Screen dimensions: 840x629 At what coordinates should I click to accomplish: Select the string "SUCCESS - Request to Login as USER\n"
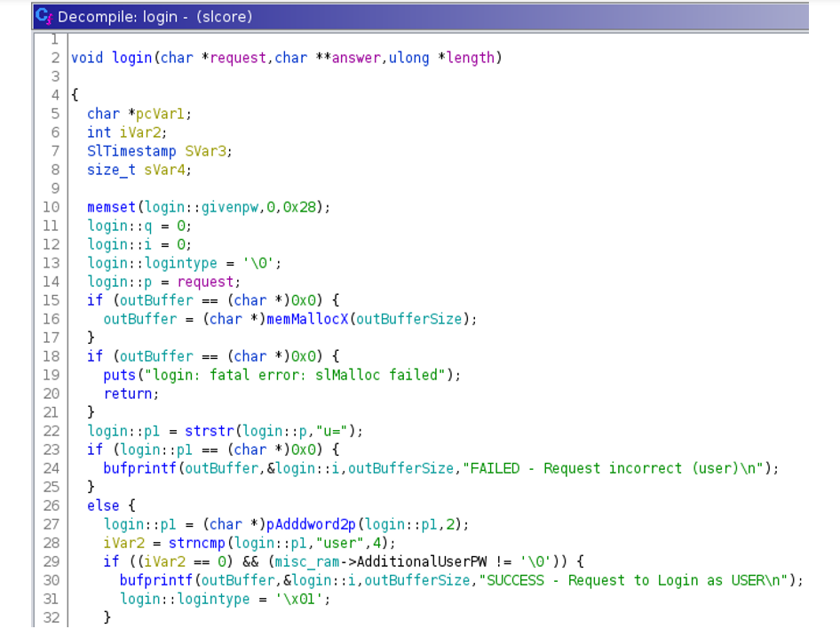(633, 580)
